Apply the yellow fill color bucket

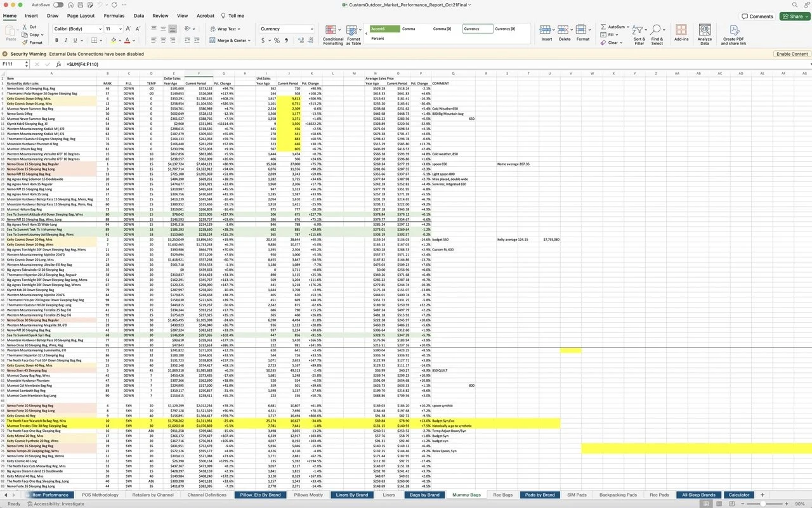pyautogui.click(x=114, y=41)
